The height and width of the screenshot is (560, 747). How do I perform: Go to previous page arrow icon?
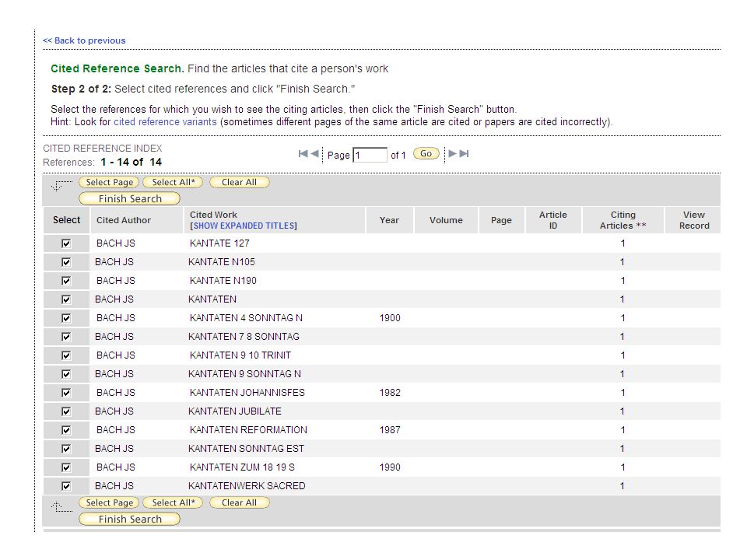point(314,153)
